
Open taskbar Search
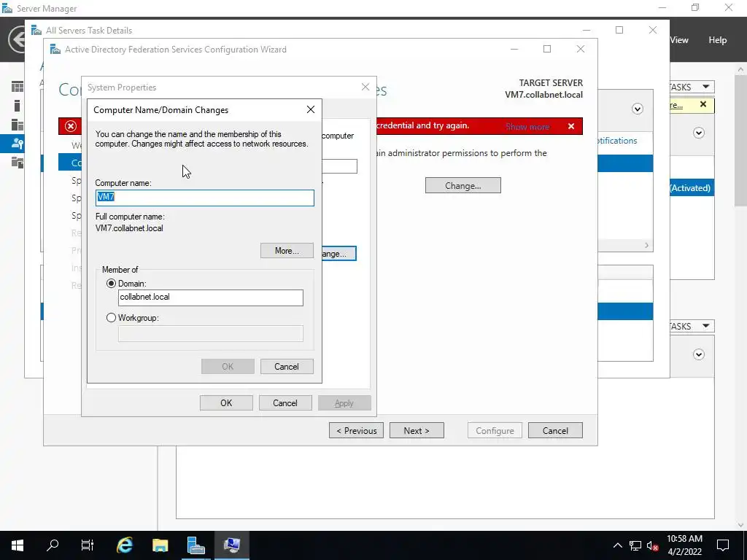tap(53, 545)
